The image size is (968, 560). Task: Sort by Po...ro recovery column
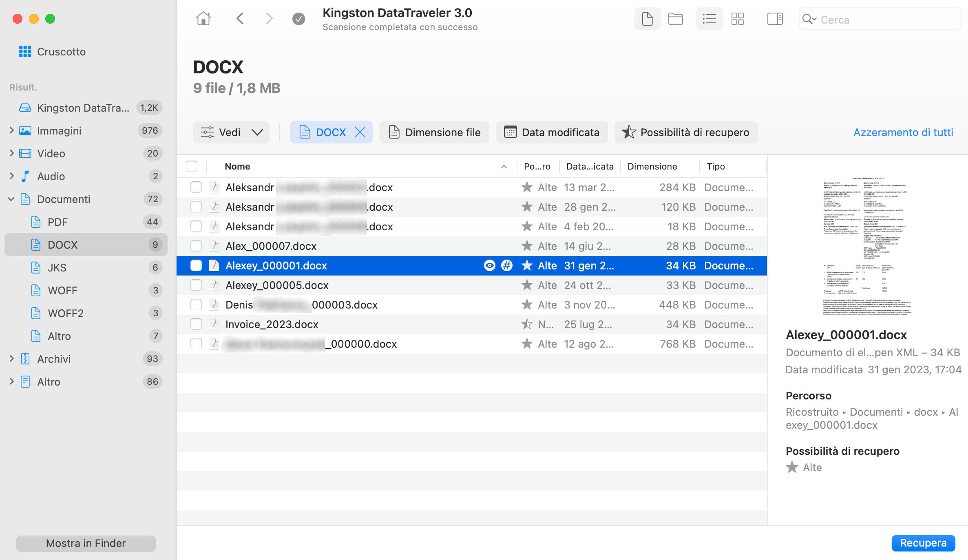[537, 166]
